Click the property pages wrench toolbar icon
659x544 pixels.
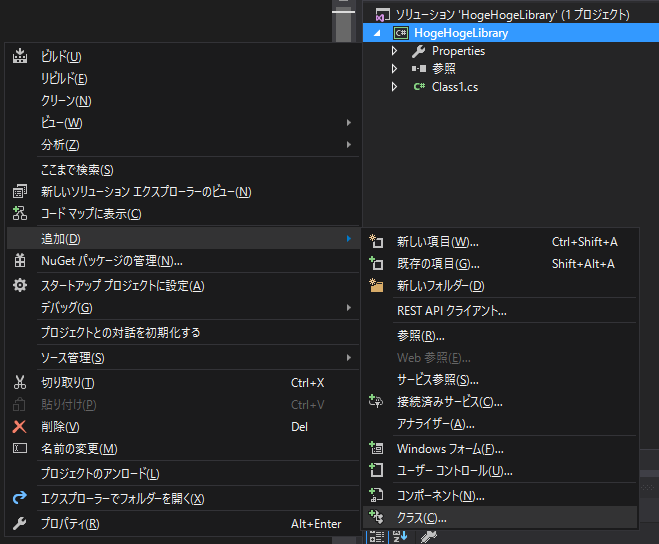pos(428,536)
